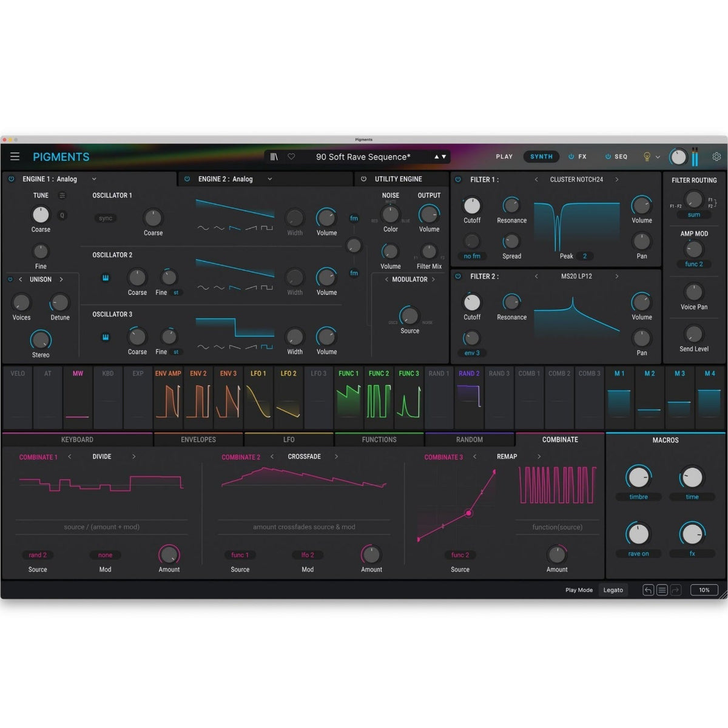Image resolution: width=728 pixels, height=728 pixels.
Task: Open the gear settings panel
Action: 716,157
